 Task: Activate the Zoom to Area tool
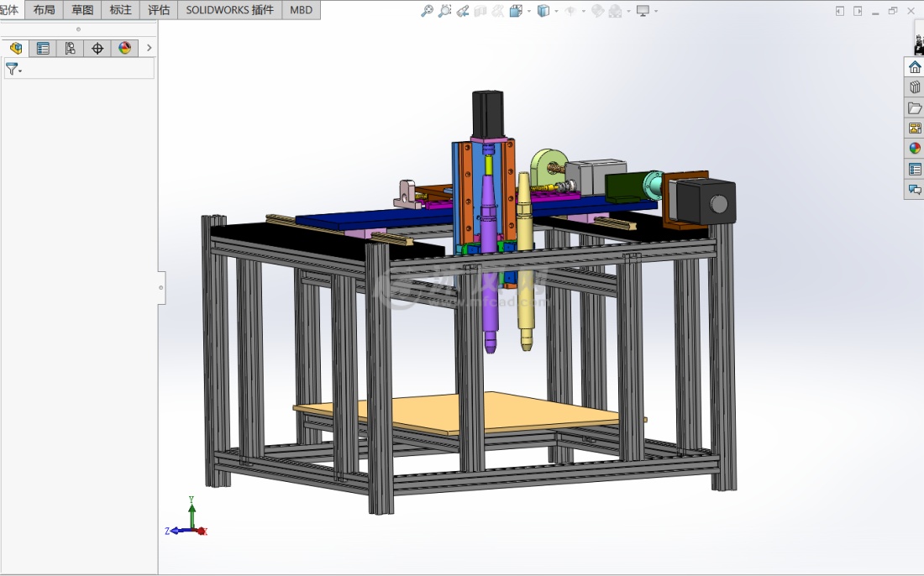[x=445, y=11]
